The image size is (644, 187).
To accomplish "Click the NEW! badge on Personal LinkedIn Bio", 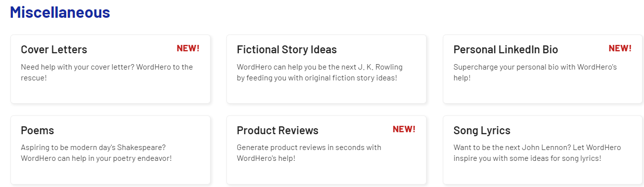I will 620,48.
